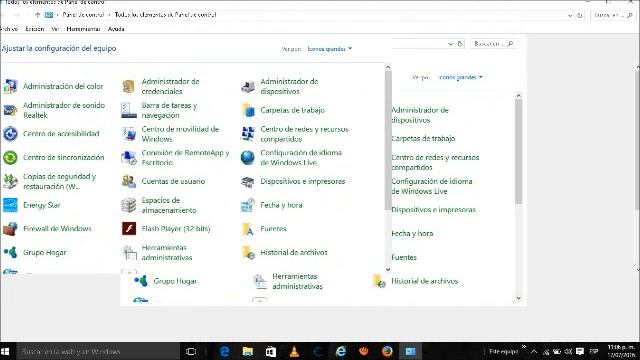Launch VLC cone icon on the taskbar
The image size is (640, 360).
[x=294, y=351]
